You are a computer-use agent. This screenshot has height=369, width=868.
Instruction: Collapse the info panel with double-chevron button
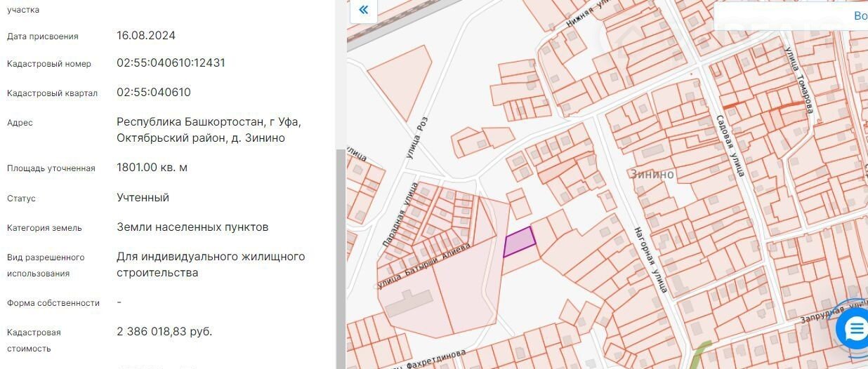coord(362,11)
